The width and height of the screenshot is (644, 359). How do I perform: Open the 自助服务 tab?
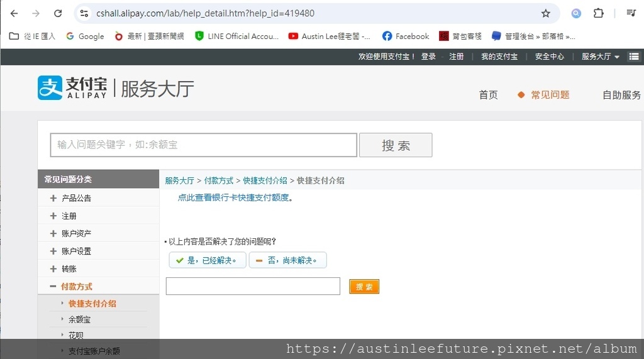pyautogui.click(x=621, y=95)
